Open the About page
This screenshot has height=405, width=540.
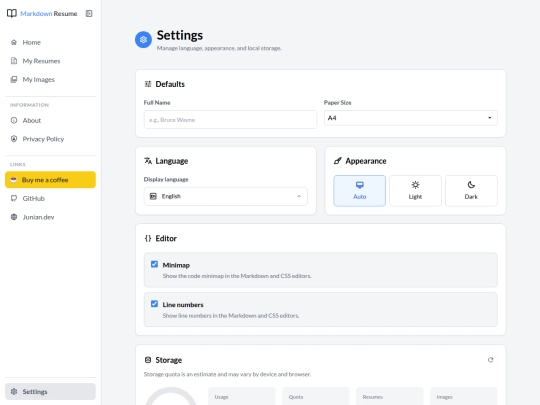click(x=50, y=120)
